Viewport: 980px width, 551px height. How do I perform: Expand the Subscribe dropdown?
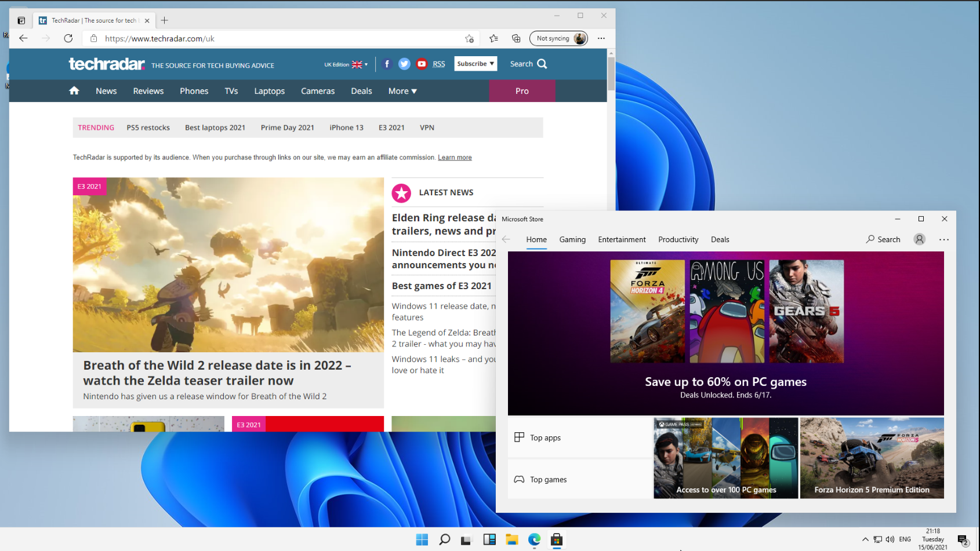click(476, 64)
